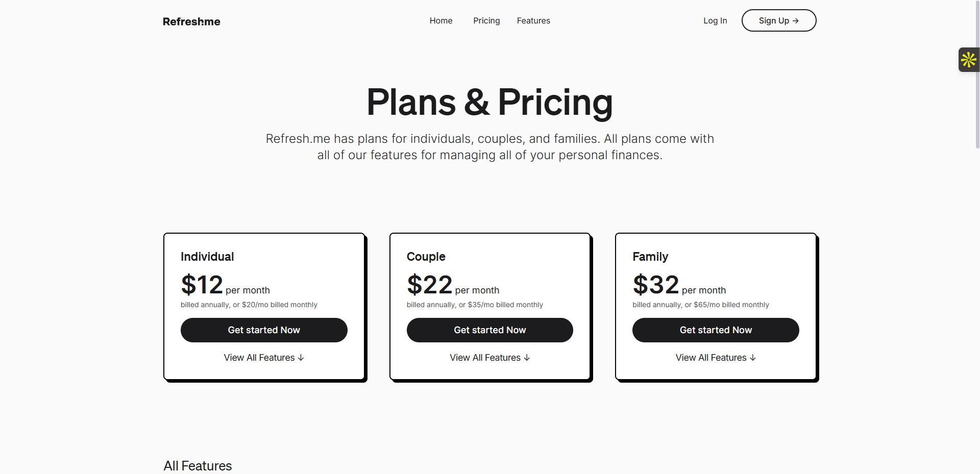
Task: Open the Home nav item
Action: (x=441, y=21)
